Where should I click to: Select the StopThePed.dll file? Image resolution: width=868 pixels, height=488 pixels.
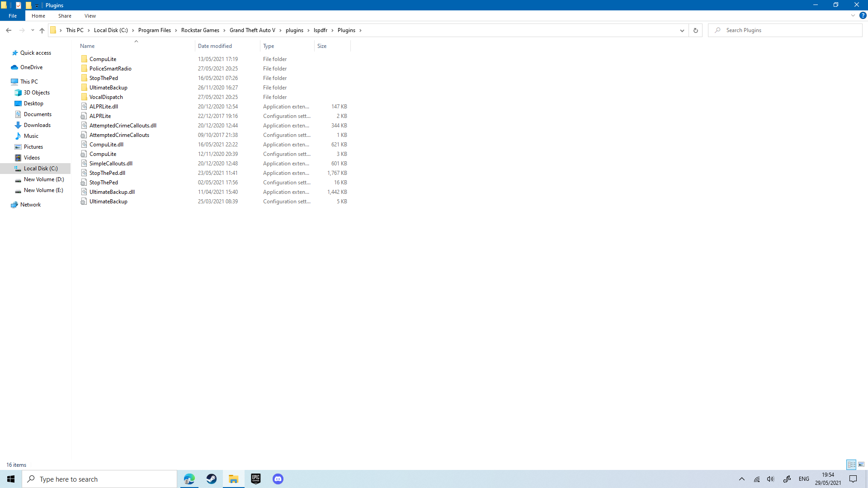point(107,173)
